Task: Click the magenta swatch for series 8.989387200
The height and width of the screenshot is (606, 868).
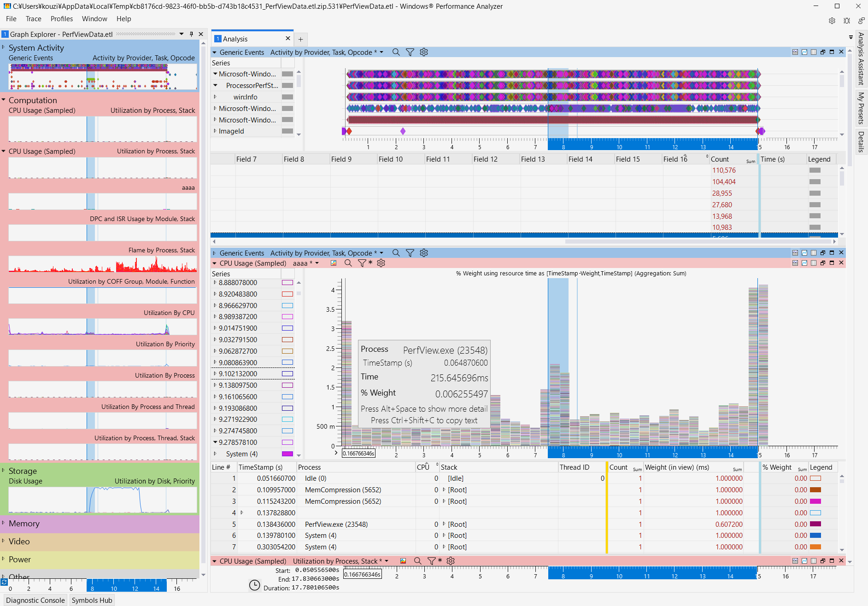Action: tap(287, 316)
